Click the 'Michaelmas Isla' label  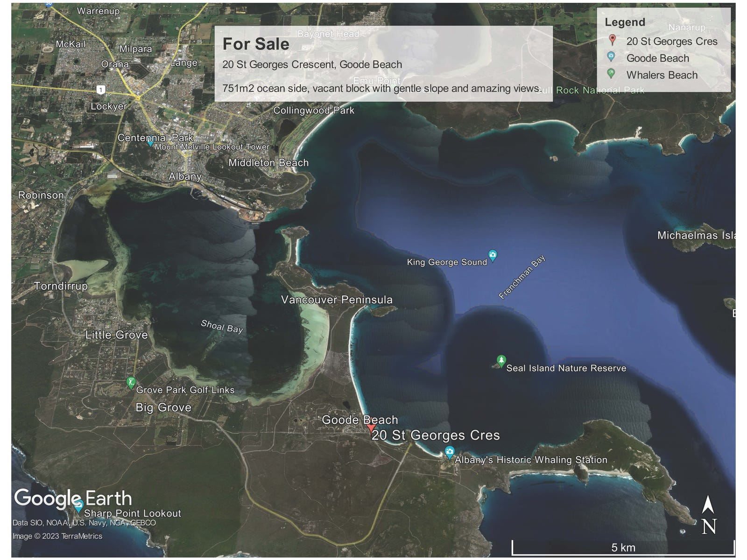(696, 235)
